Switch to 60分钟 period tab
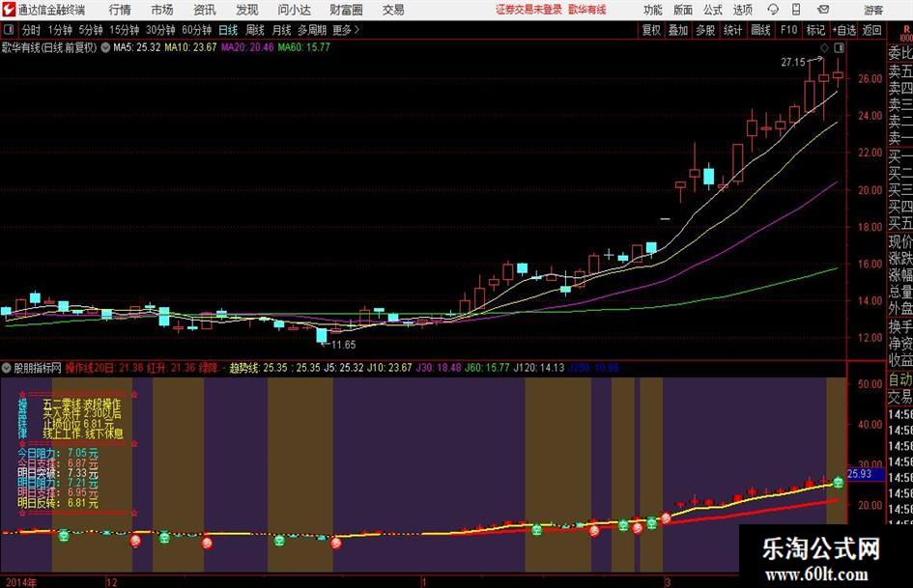This screenshot has width=913, height=588. pyautogui.click(x=196, y=30)
